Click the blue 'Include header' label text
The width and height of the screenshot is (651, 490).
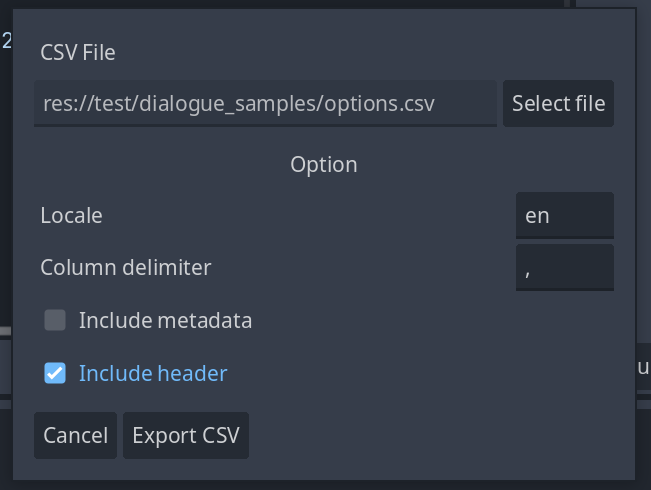pyautogui.click(x=153, y=373)
